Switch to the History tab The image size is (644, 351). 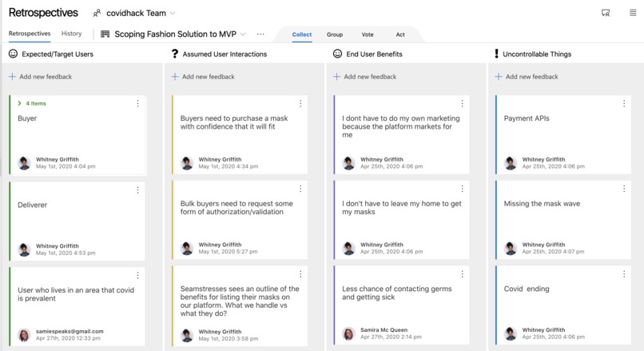coord(71,34)
